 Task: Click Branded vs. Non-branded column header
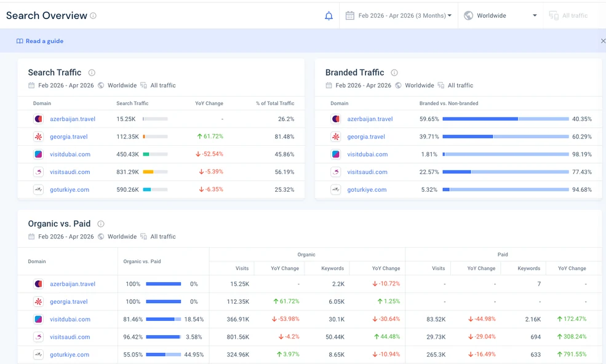[449, 103]
